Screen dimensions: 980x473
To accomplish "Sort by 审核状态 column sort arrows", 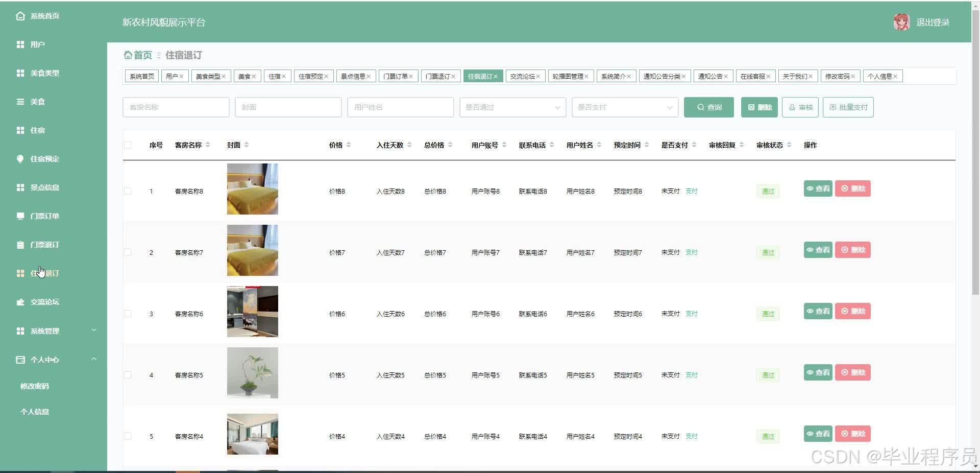I will 789,145.
